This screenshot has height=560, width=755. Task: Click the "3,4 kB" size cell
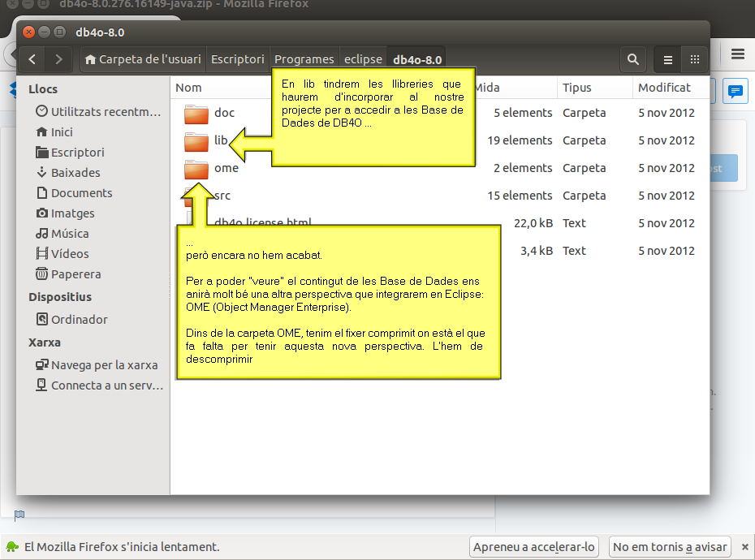(537, 251)
